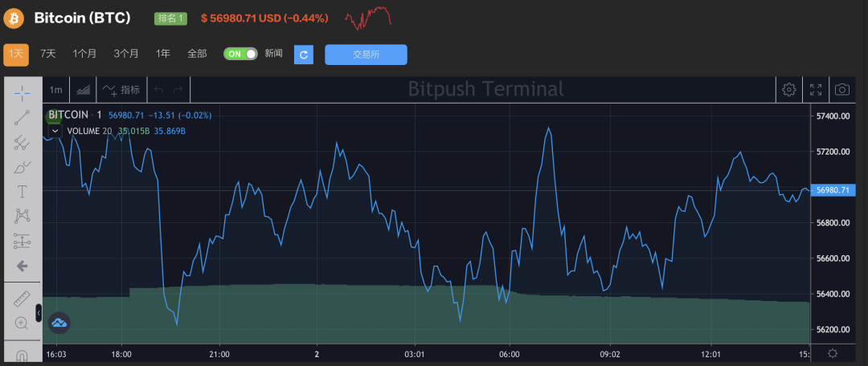The height and width of the screenshot is (366, 868).
Task: Click the 21:00 time axis label
Action: pyautogui.click(x=219, y=354)
